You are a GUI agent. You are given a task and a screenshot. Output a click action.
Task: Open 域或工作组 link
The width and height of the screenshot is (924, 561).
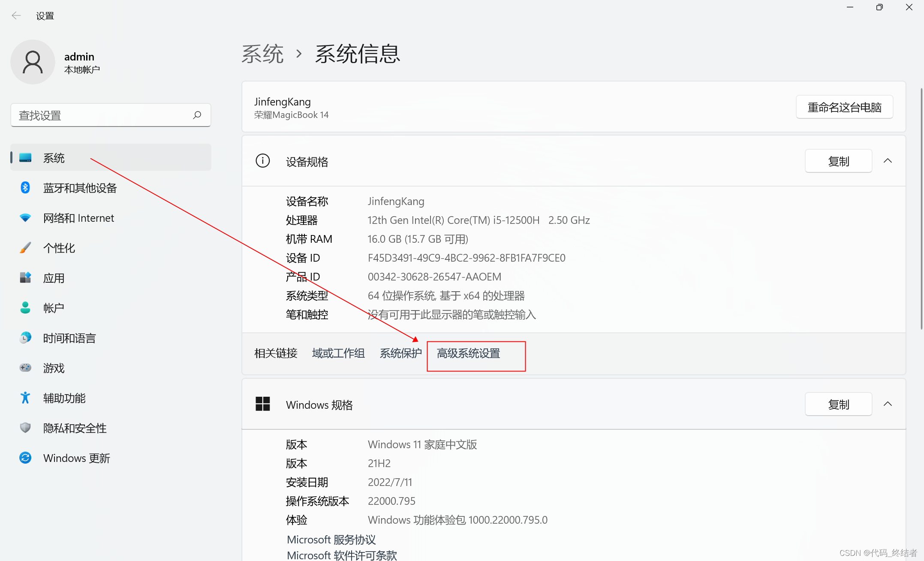(x=338, y=353)
